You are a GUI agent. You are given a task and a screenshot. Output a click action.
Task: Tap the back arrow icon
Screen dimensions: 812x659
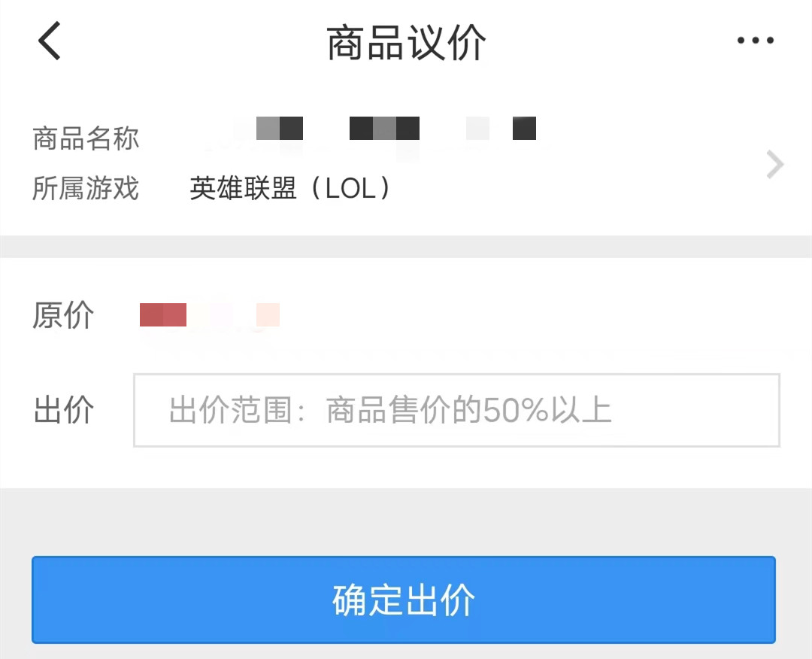(50, 41)
